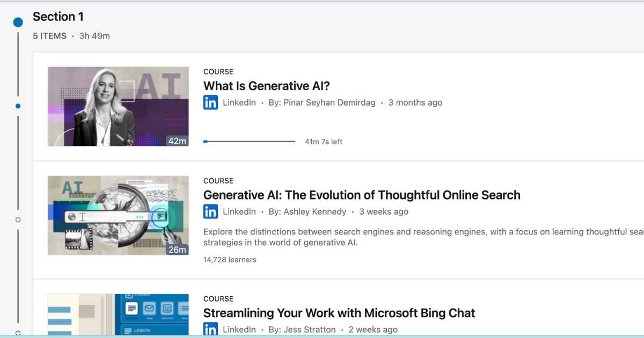Click the LinkedIn icon beside the Evolution course
644x338 pixels.
[x=210, y=212]
